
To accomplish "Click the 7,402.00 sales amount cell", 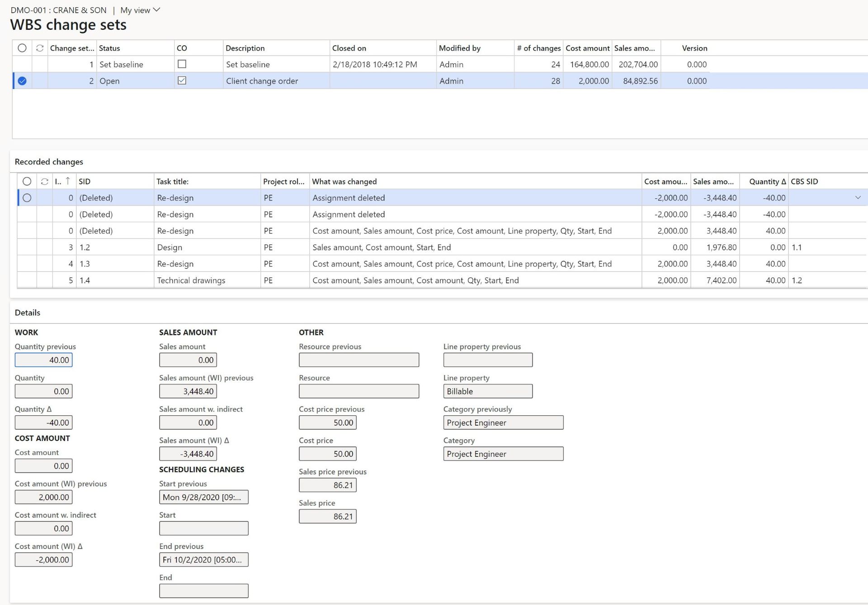I will click(715, 280).
